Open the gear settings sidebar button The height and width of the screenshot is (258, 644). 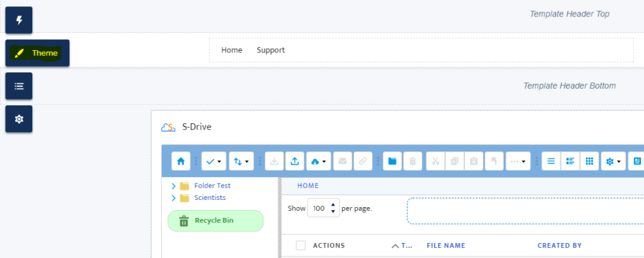[19, 119]
